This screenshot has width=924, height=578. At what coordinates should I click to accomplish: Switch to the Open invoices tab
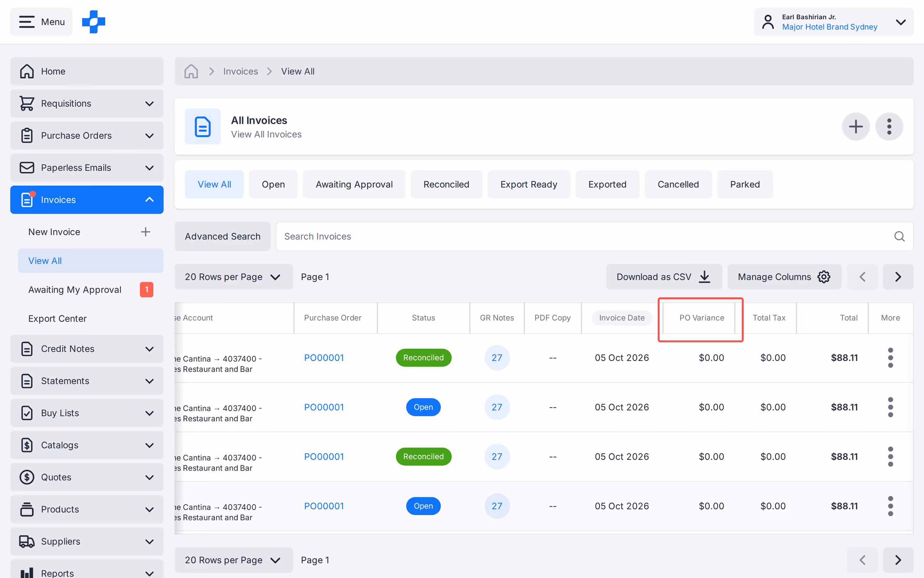click(x=273, y=184)
